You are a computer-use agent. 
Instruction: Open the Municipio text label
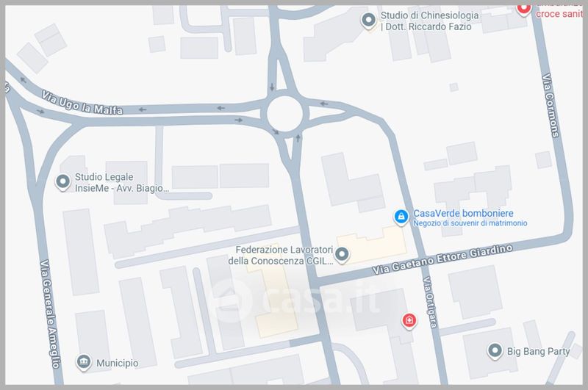pos(118,363)
